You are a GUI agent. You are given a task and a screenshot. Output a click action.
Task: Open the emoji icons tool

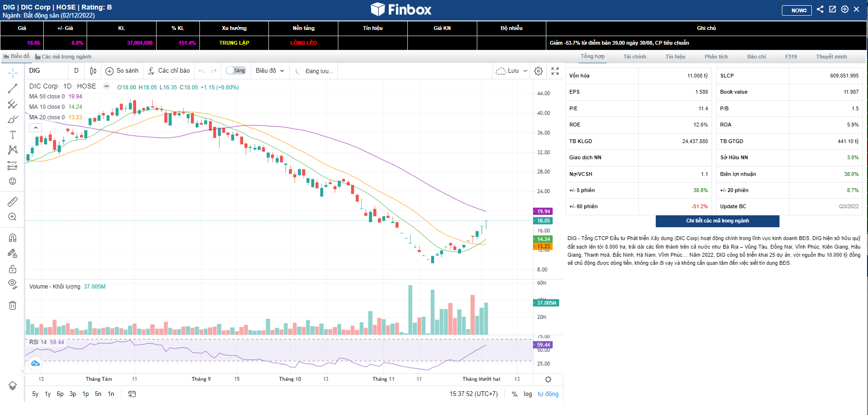click(13, 181)
